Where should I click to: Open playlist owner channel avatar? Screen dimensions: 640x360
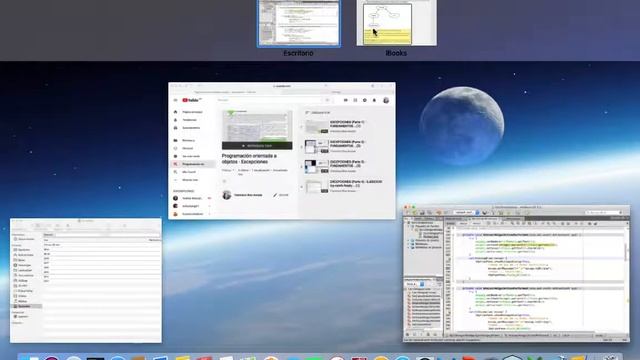[x=227, y=195]
